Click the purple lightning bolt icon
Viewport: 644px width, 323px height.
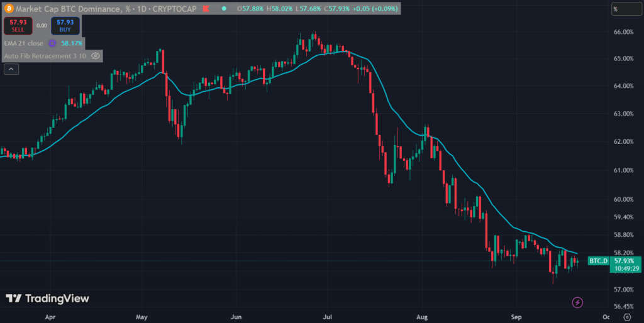(x=577, y=303)
